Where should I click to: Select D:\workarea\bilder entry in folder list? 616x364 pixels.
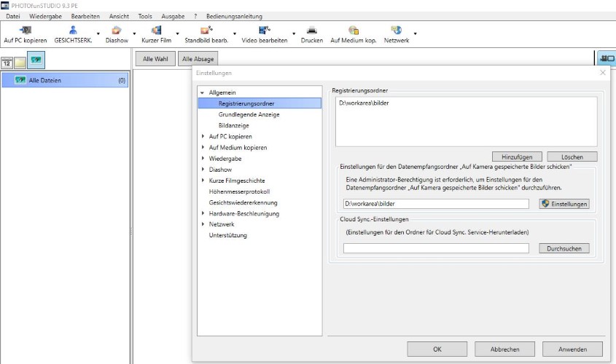364,103
